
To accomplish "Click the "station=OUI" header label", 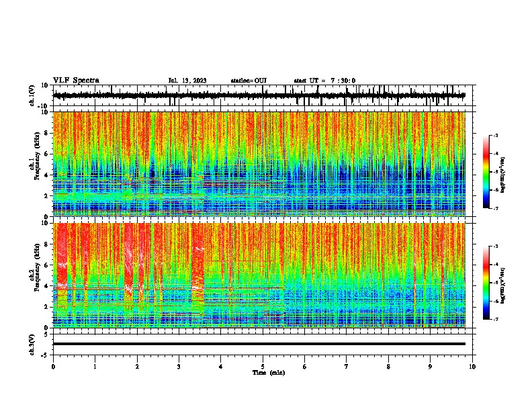I will tap(249, 81).
